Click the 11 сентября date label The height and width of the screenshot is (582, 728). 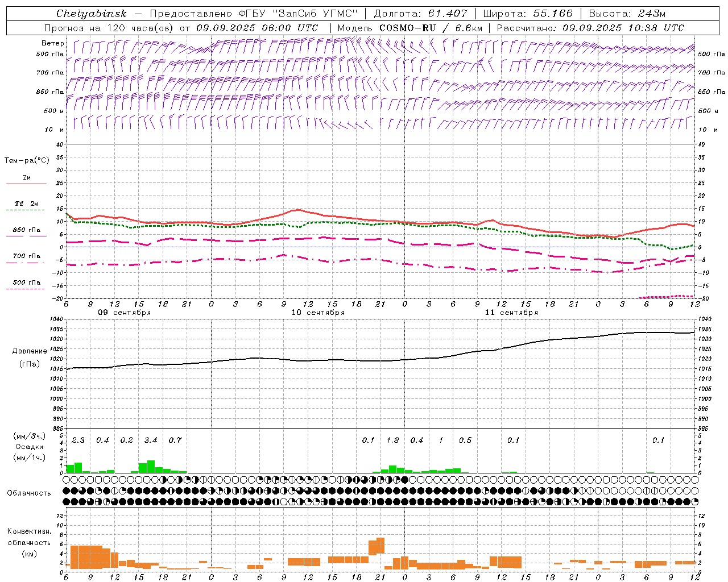511,313
